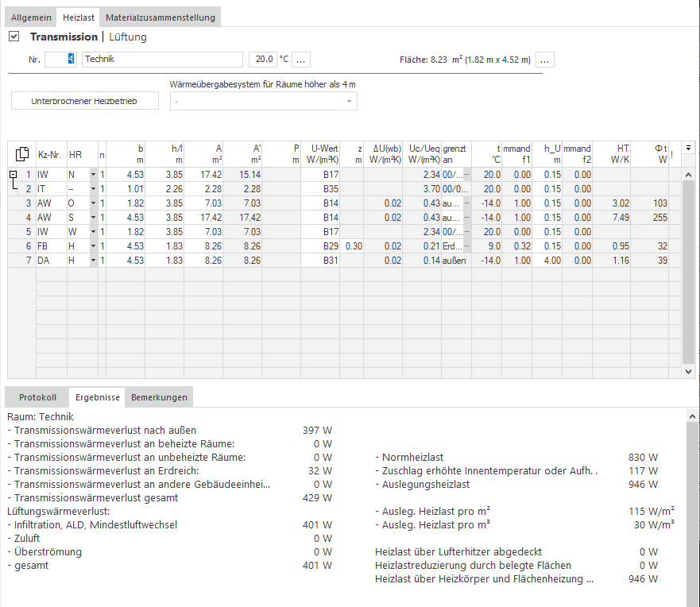The width and height of the screenshot is (700, 607).
Task: Switch to the Allgemein tab
Action: [31, 17]
